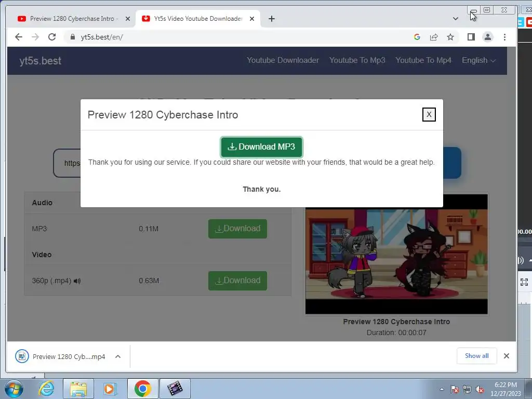Reload the yt5s.best page

pos(52,37)
